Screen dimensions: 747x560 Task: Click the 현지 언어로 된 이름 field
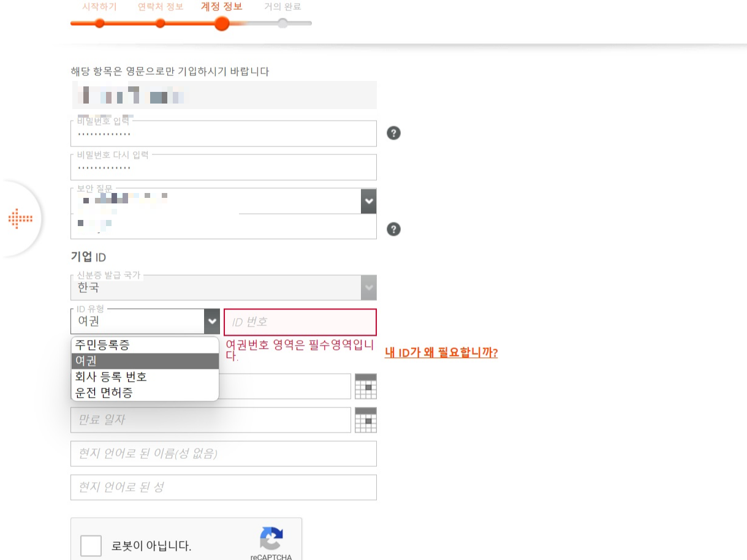click(x=224, y=453)
